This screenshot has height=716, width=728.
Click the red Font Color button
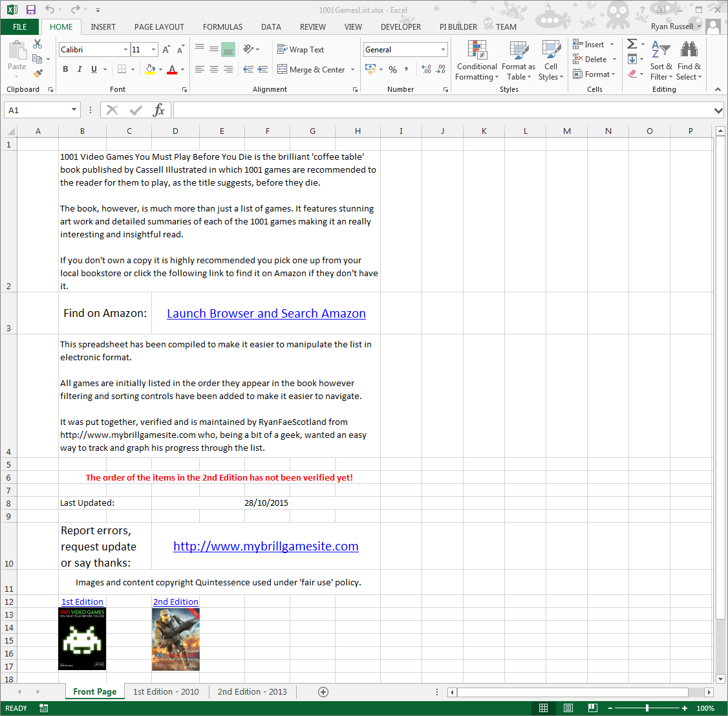[172, 69]
